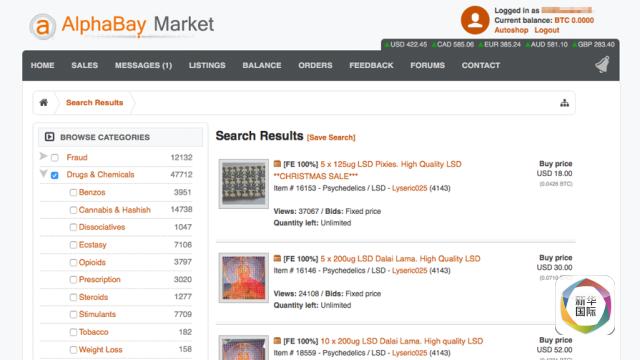This screenshot has height=360, width=640.
Task: Expand the Fraud category arrow
Action: 43,156
